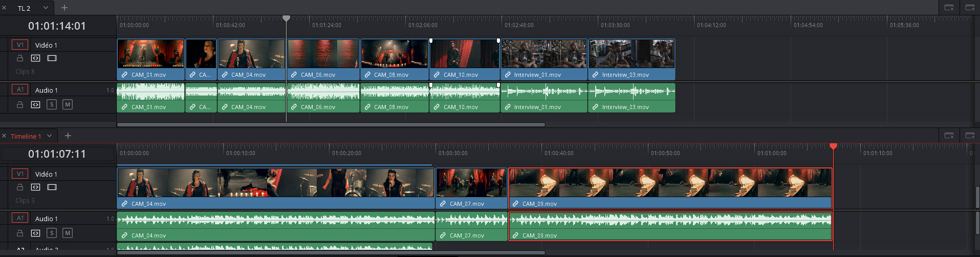Click add stacked timeline icon in Timeline 1 panel
The height and width of the screenshot is (257, 980).
tap(969, 136)
